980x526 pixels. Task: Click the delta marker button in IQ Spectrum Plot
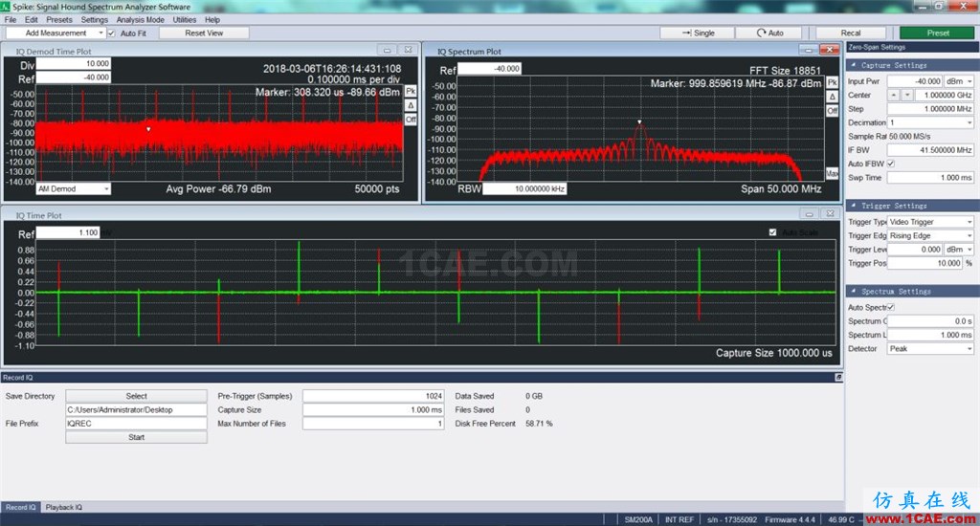[833, 97]
